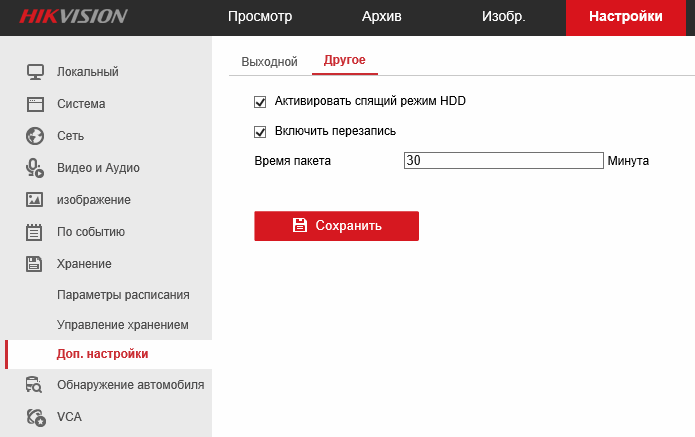Disable the HDD sleep mode checkbox
695x437 pixels.
click(x=260, y=102)
